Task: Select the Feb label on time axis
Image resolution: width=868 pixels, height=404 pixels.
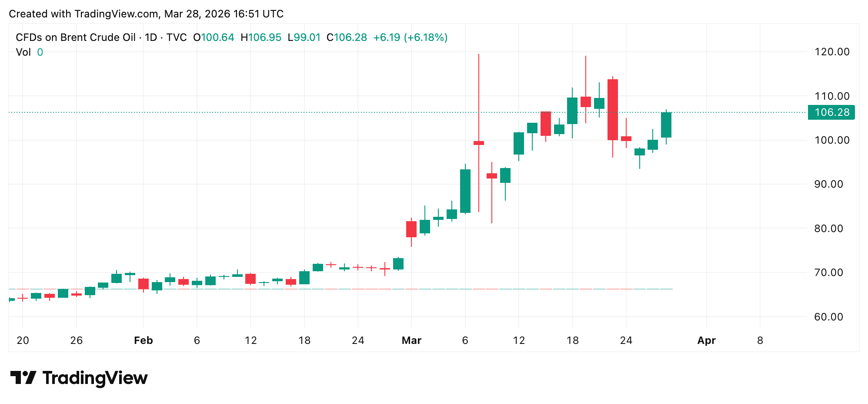Action: pos(144,340)
